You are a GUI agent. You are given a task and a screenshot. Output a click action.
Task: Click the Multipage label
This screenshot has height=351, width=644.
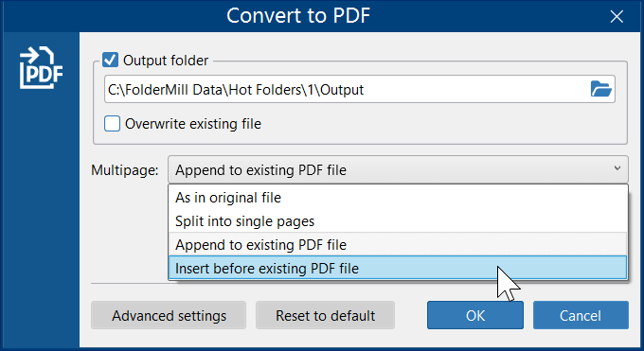tap(125, 169)
